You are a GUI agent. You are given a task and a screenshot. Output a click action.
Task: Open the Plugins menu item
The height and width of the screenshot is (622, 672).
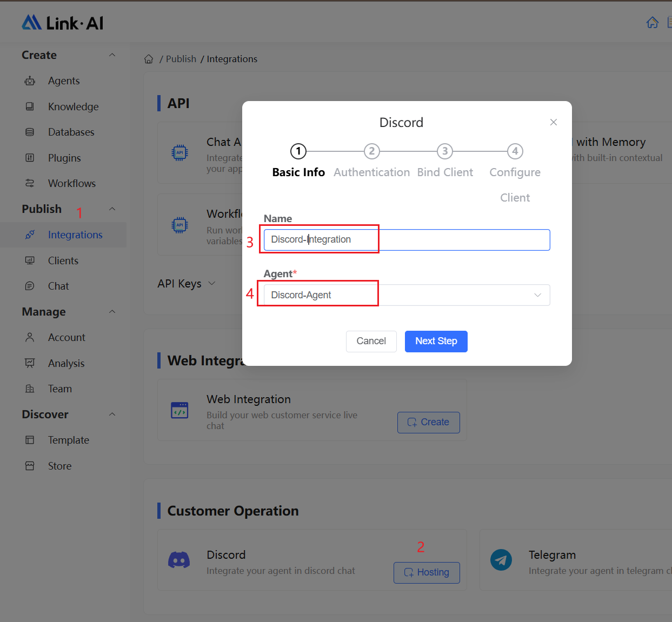(x=64, y=158)
